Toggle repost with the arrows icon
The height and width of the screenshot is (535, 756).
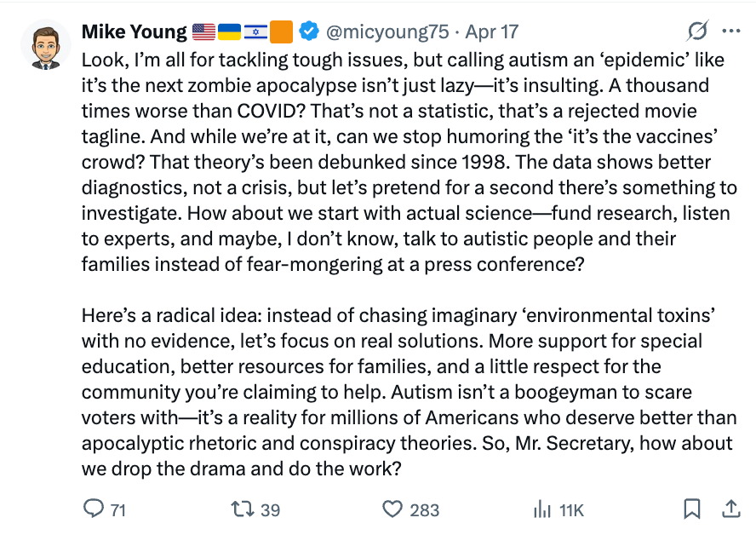coord(242,509)
